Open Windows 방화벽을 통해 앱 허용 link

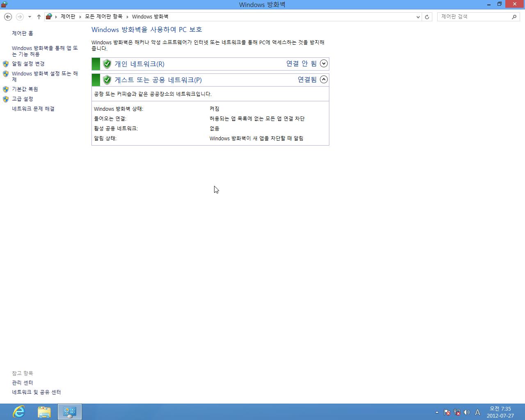click(45, 51)
